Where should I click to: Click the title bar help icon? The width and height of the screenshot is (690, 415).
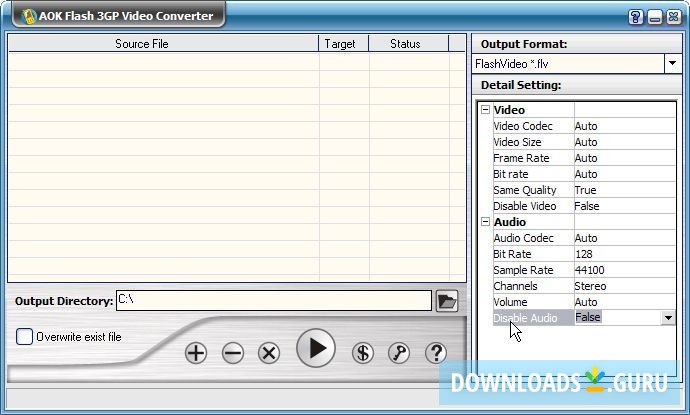click(635, 17)
